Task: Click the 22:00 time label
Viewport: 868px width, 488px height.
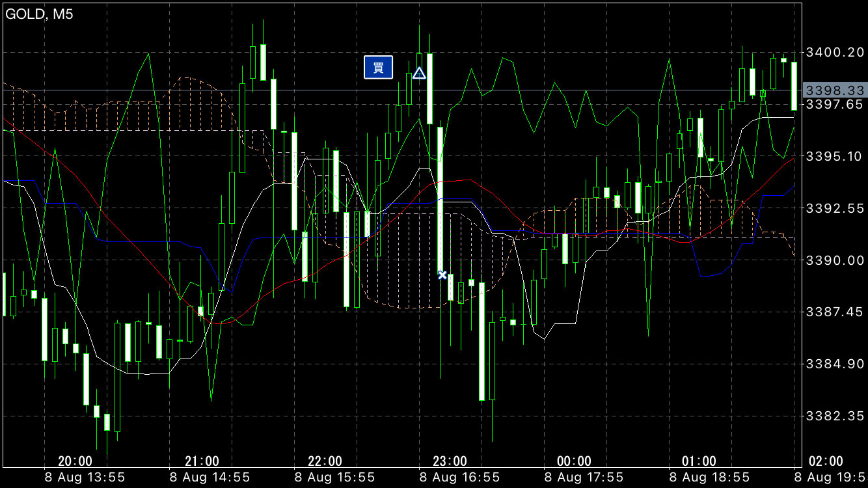Action: coord(325,461)
